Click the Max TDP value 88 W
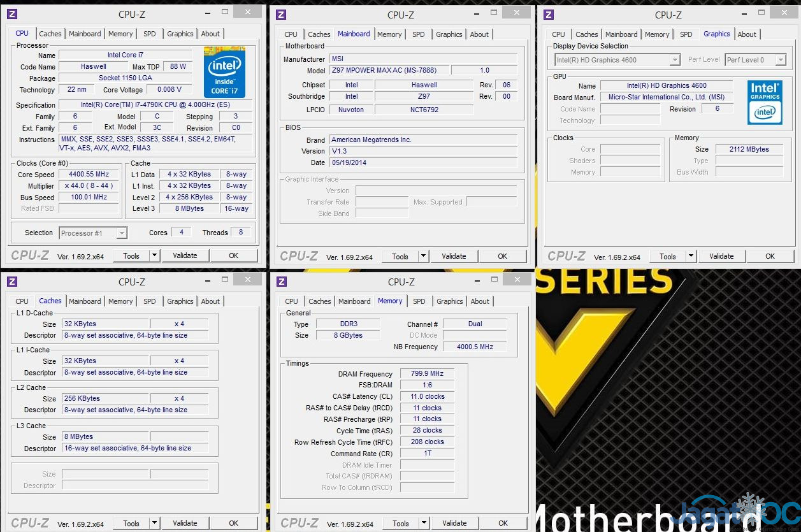801x532 pixels. point(178,67)
